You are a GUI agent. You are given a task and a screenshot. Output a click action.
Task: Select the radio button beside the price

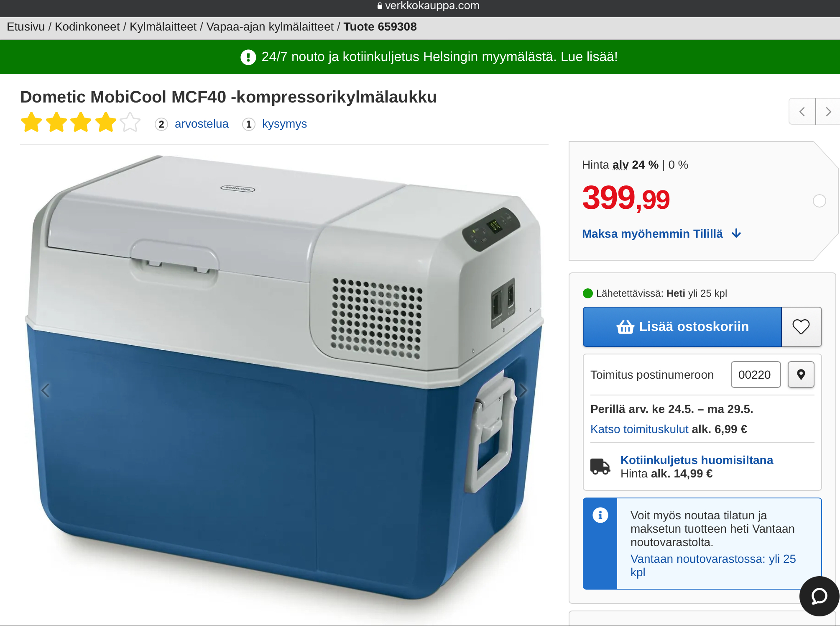coord(819,201)
